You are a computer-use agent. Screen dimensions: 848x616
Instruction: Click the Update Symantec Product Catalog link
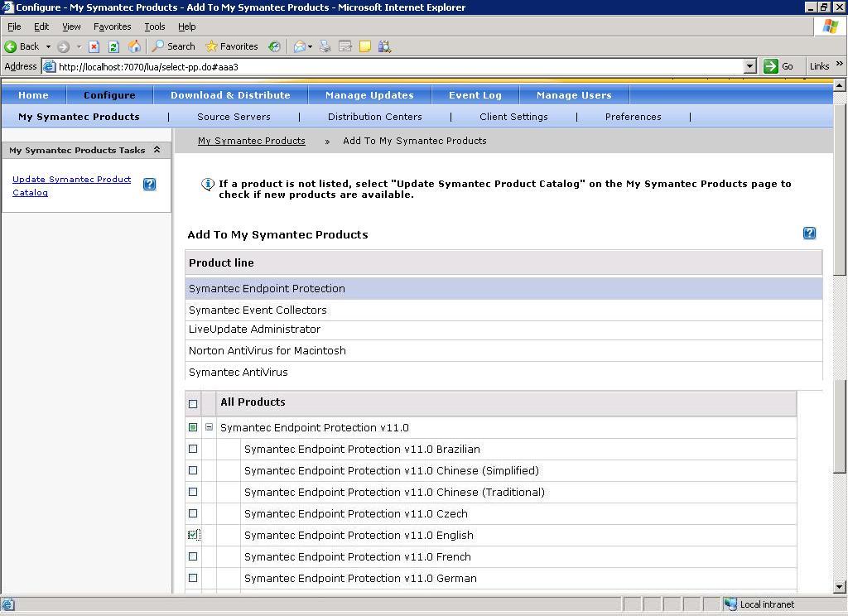71,185
